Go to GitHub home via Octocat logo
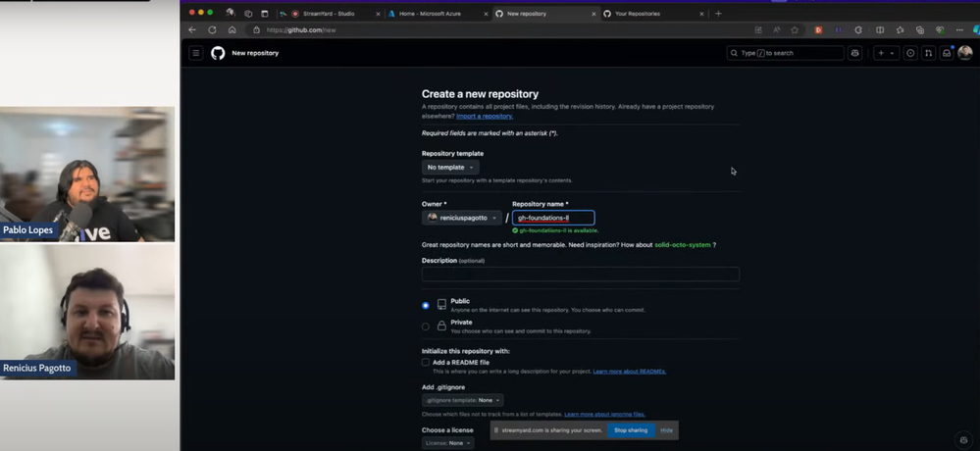The height and width of the screenshot is (451, 980). coord(218,53)
